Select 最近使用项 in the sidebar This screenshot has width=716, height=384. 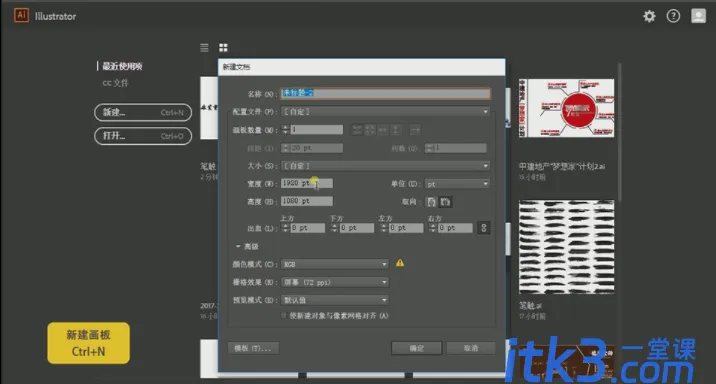coord(122,66)
